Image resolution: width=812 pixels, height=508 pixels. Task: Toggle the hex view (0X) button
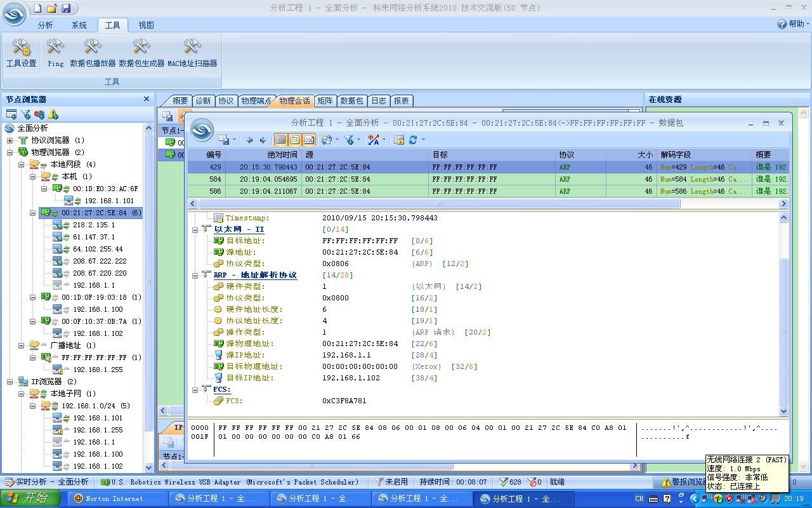click(x=309, y=140)
